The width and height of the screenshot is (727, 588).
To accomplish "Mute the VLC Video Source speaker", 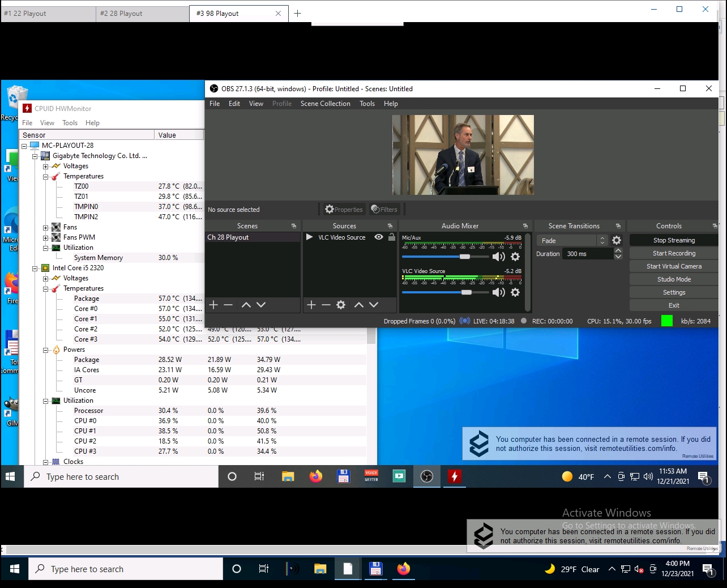I will pos(498,292).
